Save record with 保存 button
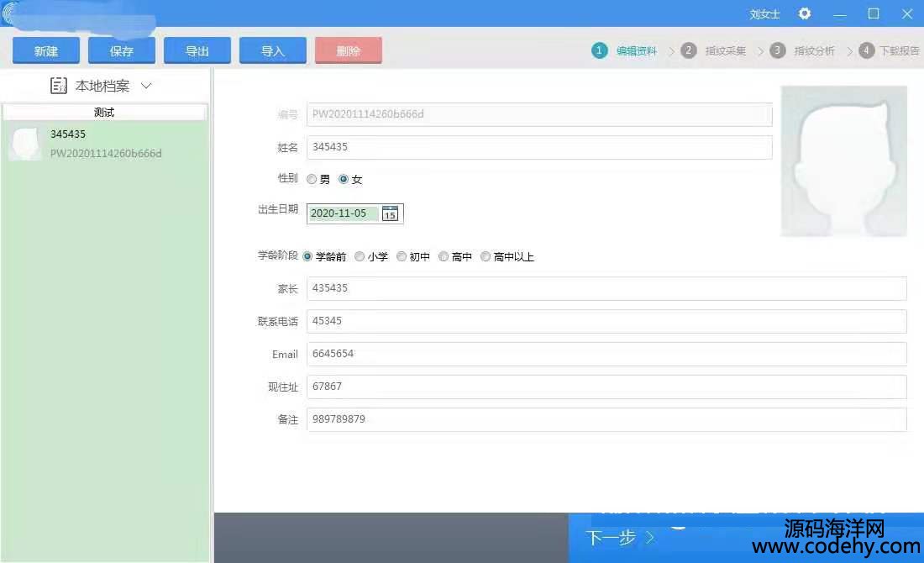924x563 pixels. click(x=122, y=50)
